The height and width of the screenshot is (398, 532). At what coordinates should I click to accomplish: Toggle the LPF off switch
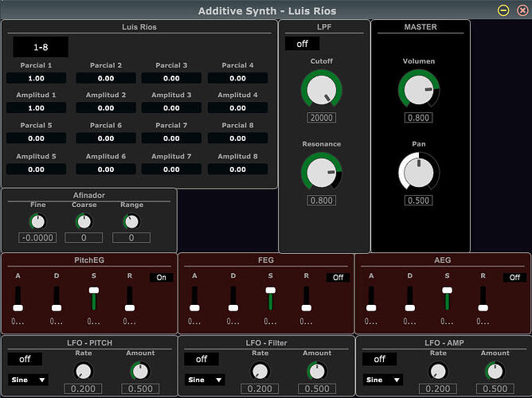pos(302,44)
